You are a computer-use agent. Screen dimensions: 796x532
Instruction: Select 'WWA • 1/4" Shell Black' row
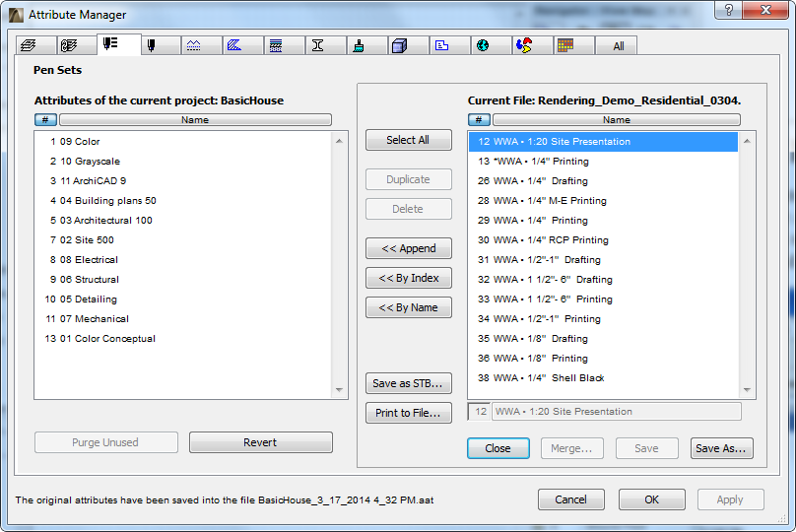[x=603, y=378]
